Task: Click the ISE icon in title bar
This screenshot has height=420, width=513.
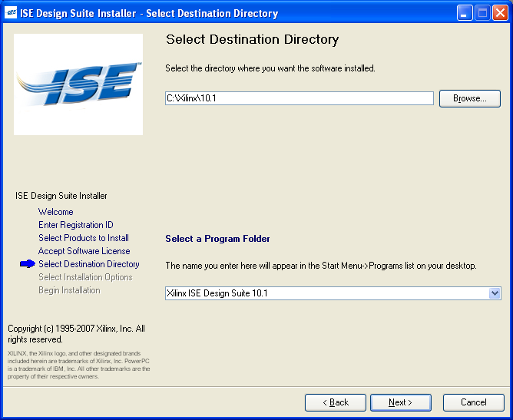Action: 12,13
